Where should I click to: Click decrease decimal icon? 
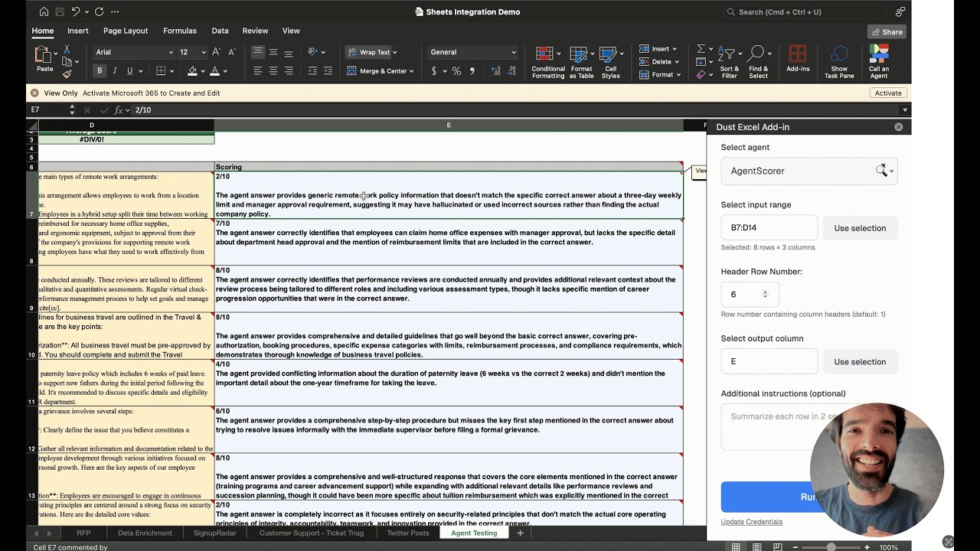[x=511, y=71]
